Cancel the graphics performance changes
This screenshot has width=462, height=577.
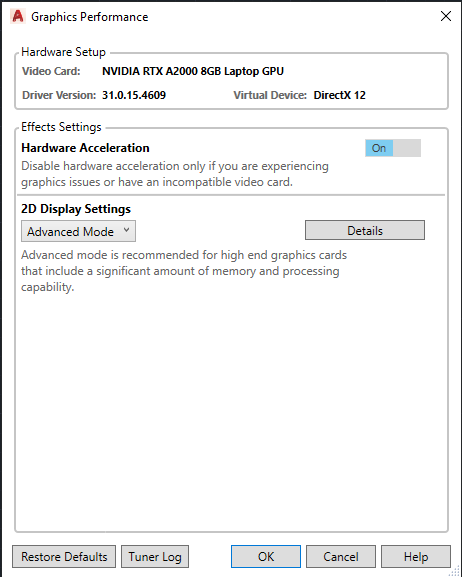point(341,556)
